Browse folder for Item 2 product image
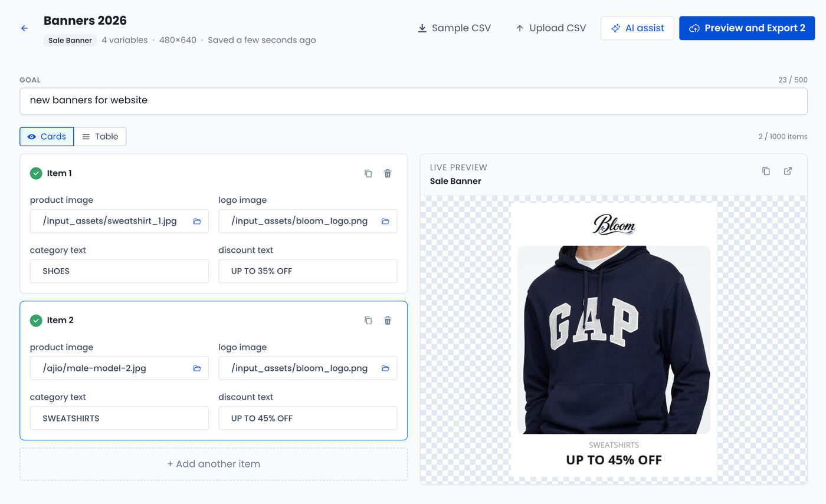The image size is (826, 504). click(x=197, y=368)
